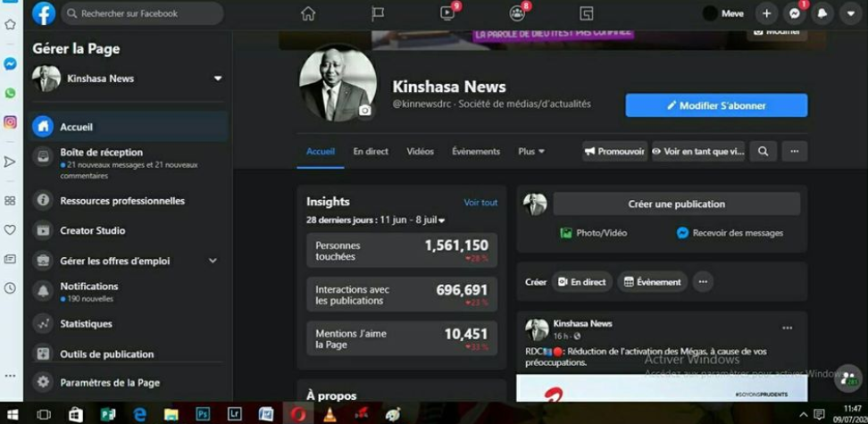Open VLC from the taskbar

point(330,414)
